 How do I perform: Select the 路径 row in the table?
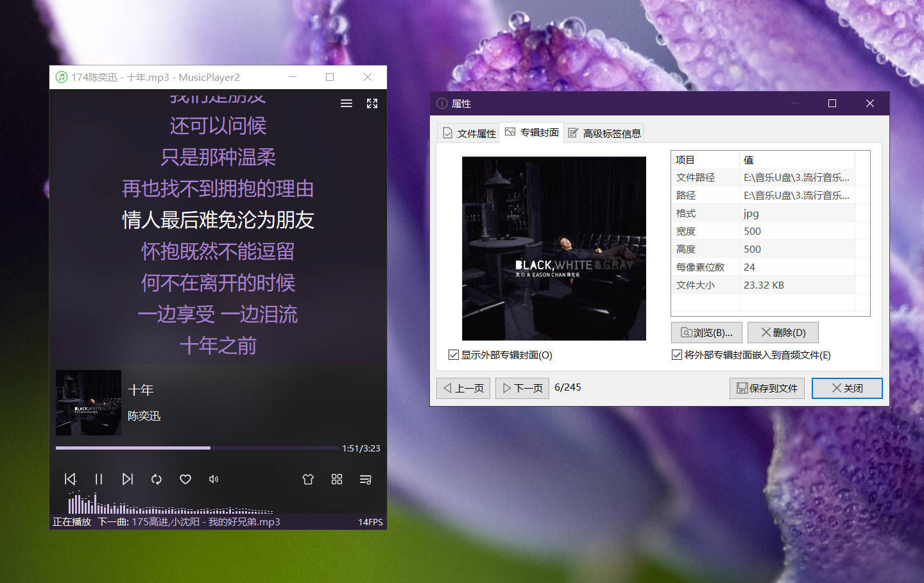764,196
